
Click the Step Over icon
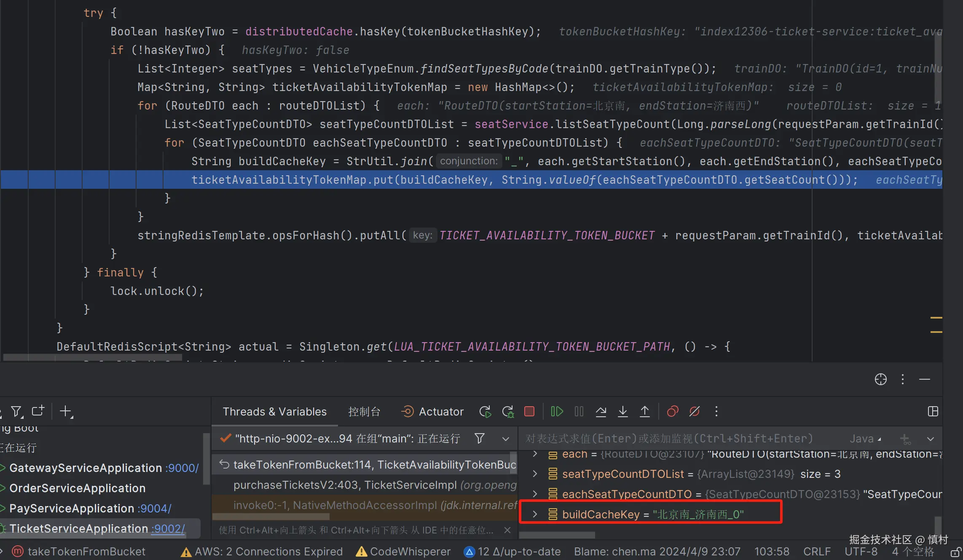coord(601,411)
